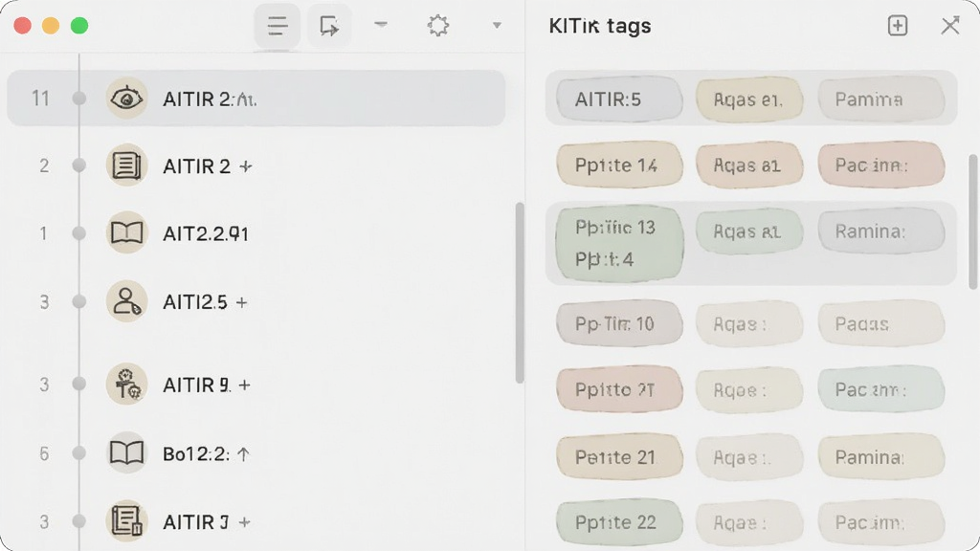Click the Pamina: tag in the Petite 21 row
Viewport: 980px width, 551px height.
tap(881, 456)
